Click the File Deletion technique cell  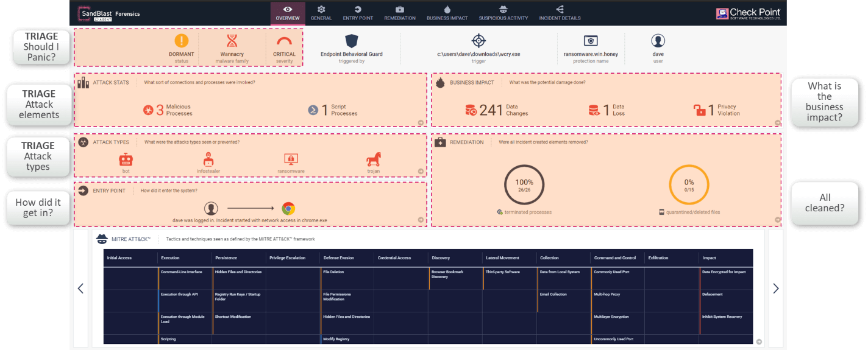347,278
